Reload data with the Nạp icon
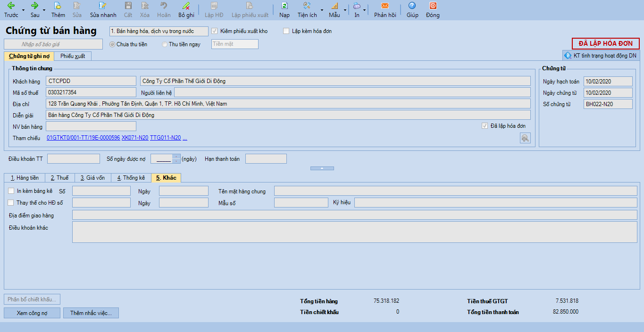644x332 pixels. (284, 9)
